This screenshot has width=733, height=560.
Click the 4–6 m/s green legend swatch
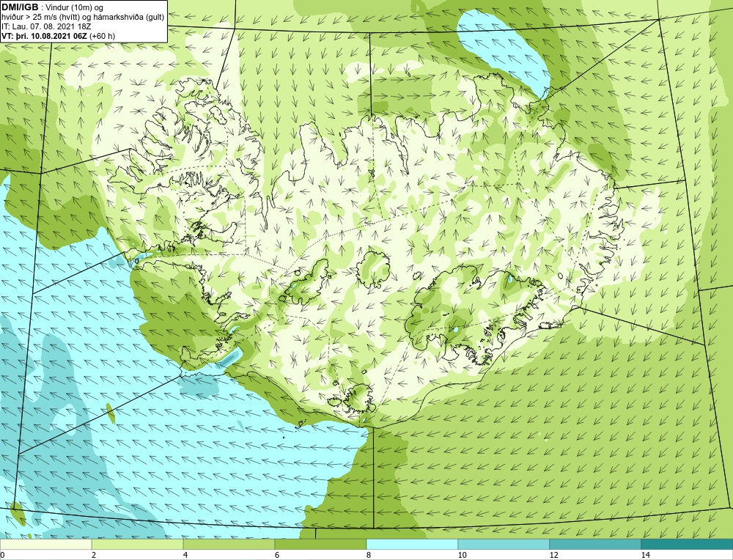point(229,545)
